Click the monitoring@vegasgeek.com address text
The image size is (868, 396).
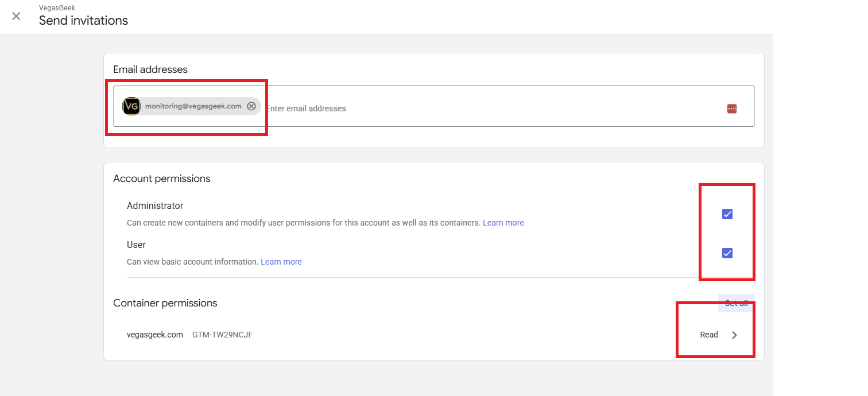coord(193,106)
